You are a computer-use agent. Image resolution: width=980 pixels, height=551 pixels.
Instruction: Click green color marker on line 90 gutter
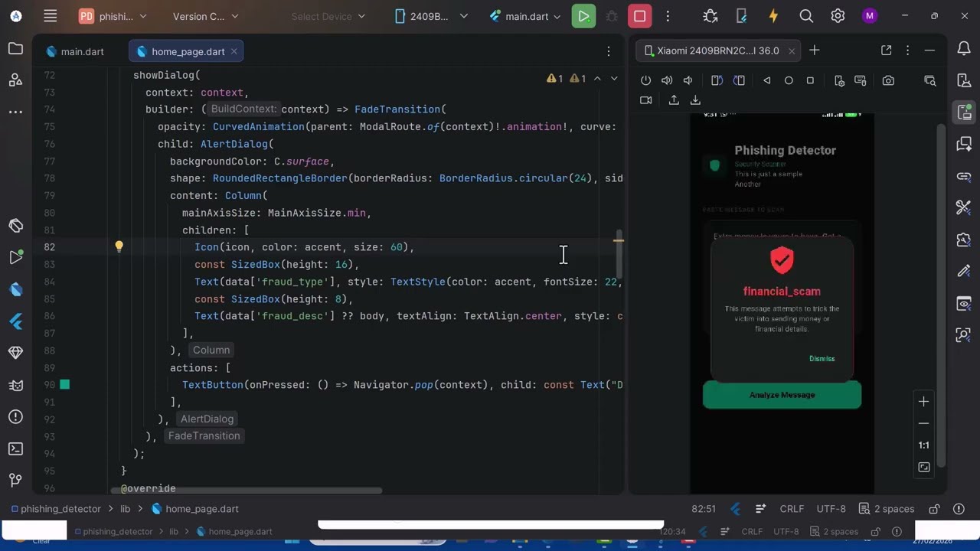click(65, 384)
